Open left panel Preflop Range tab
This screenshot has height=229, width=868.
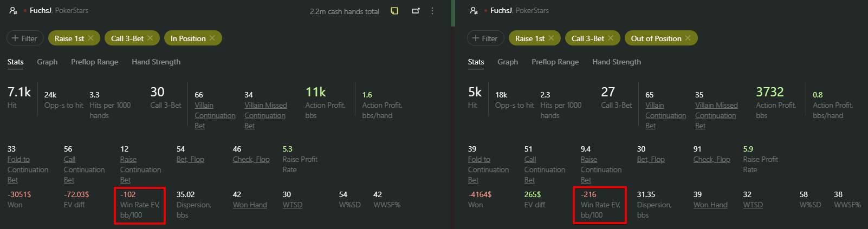coord(94,62)
